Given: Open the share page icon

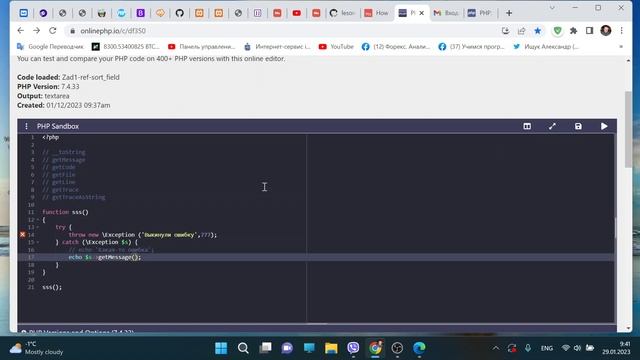Looking at the screenshot, I should click(521, 31).
